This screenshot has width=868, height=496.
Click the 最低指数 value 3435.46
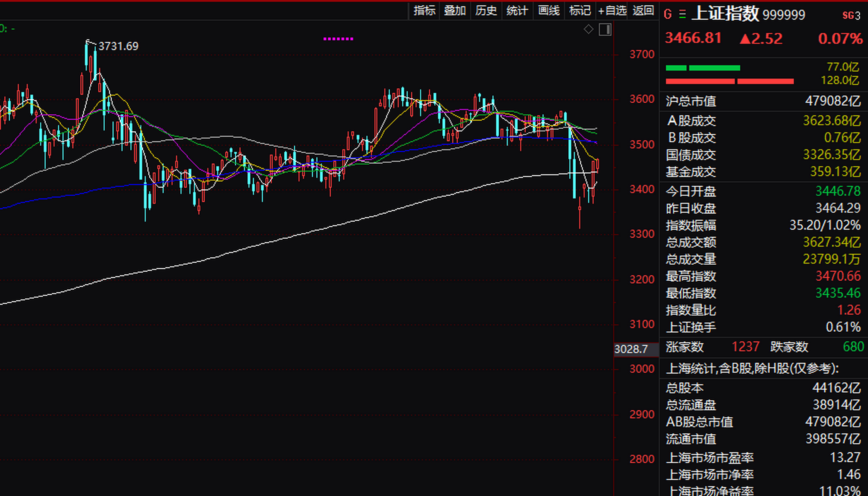tap(838, 293)
